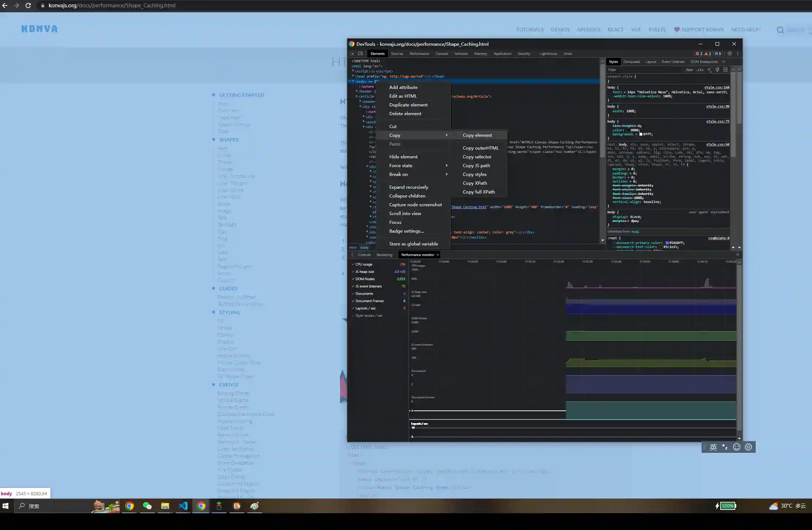Screen dimensions: 812x530
Task: Toggle the device toolbar icon in DevTools
Action: (x=360, y=53)
